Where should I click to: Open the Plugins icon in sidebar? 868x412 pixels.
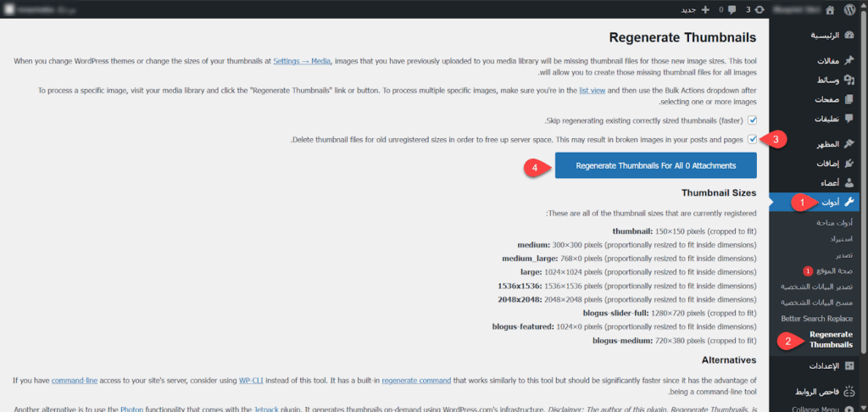pos(849,163)
